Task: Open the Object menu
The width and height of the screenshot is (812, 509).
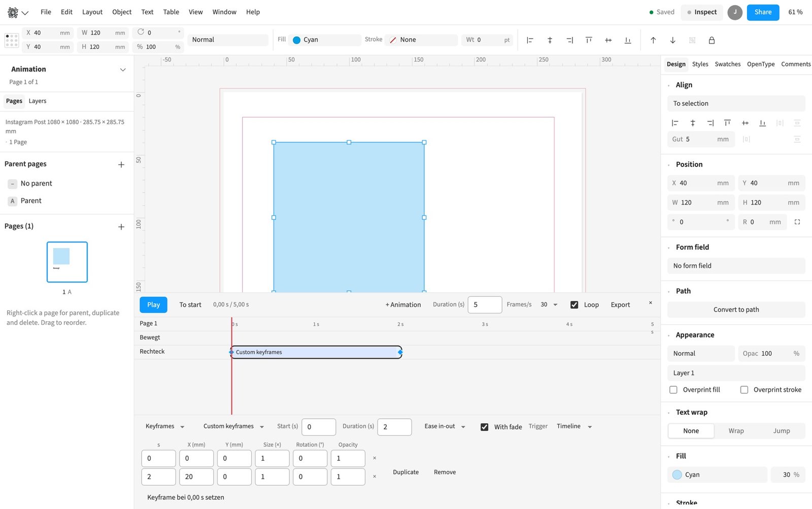Action: pos(122,12)
